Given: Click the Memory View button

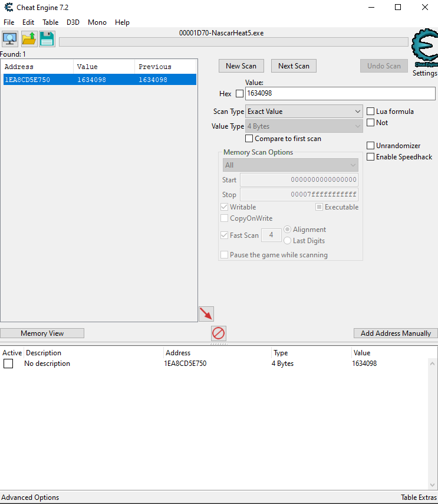Looking at the screenshot, I should pos(42,333).
